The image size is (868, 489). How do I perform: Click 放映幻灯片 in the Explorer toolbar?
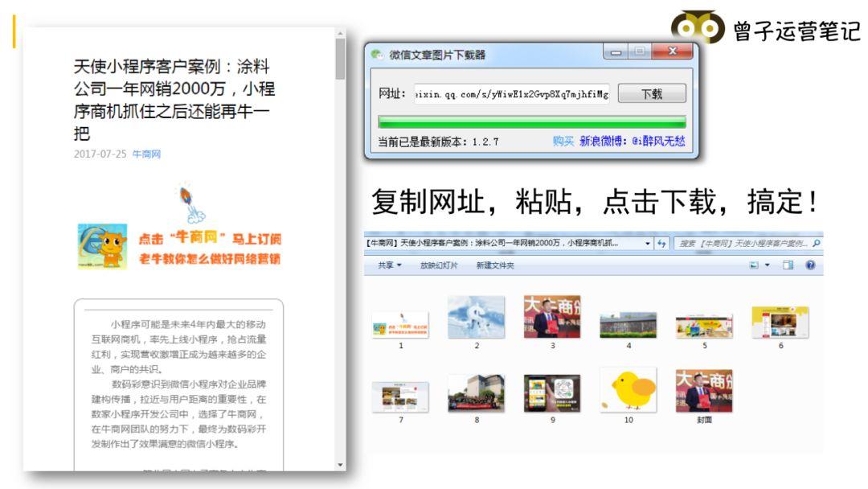pos(439,265)
